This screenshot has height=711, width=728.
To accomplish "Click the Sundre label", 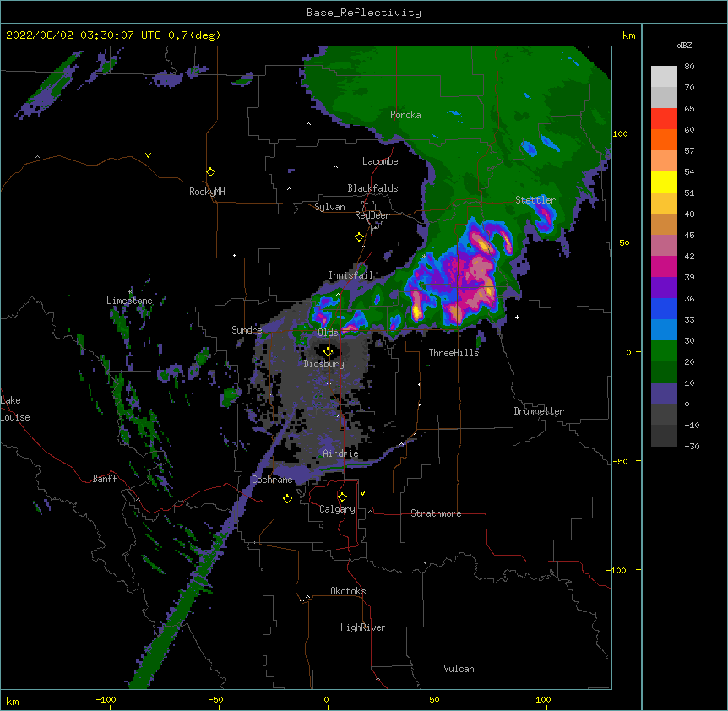I will coord(247,330).
